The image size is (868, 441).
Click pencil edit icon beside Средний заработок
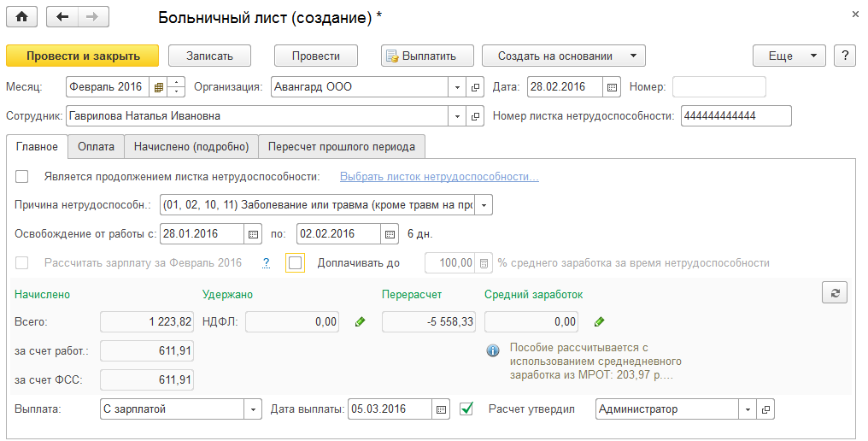click(599, 322)
